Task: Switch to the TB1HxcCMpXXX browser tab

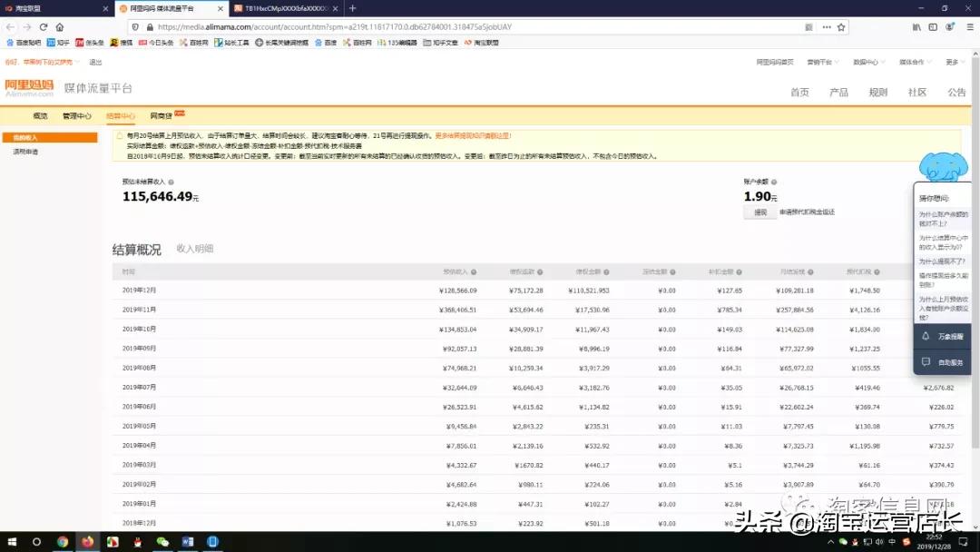Action: coord(286,8)
